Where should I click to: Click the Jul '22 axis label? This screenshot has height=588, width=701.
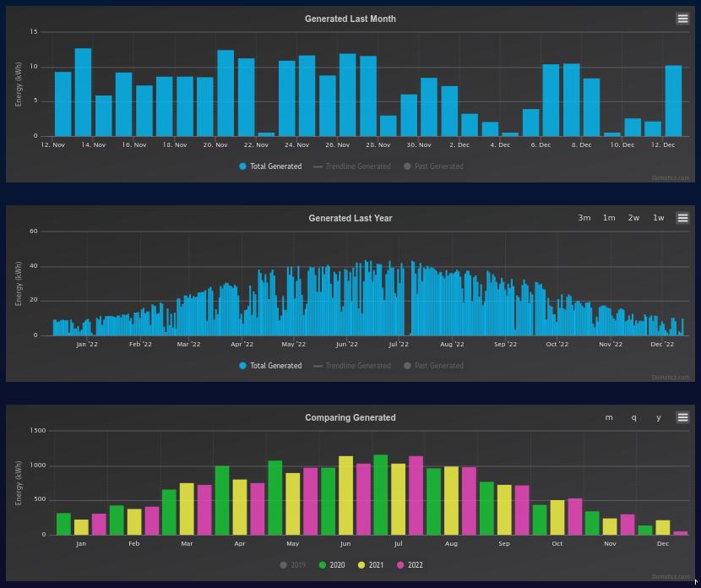[x=399, y=345]
